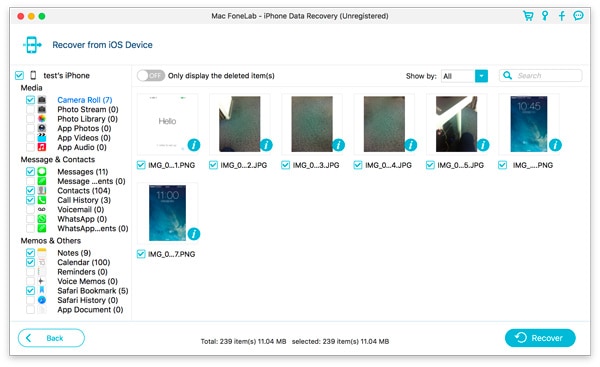This screenshot has height=367, width=600.
Task: Show info for IMG_0...1.PNG photo
Action: pos(194,145)
